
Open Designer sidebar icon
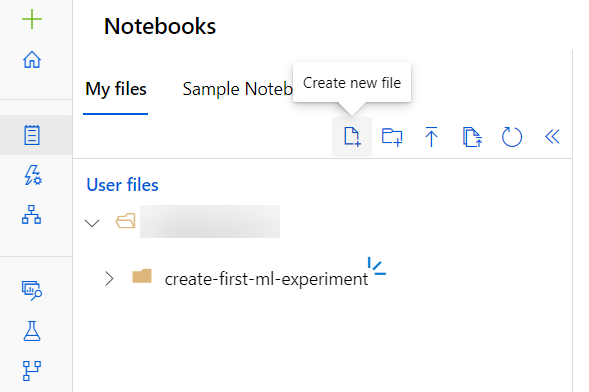click(x=32, y=215)
